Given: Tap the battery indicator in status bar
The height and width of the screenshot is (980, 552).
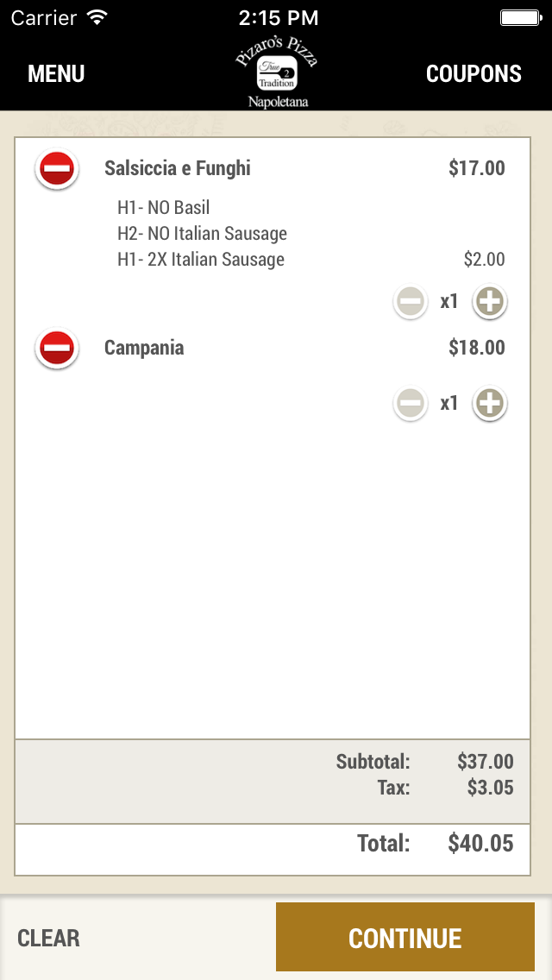Looking at the screenshot, I should point(527,16).
